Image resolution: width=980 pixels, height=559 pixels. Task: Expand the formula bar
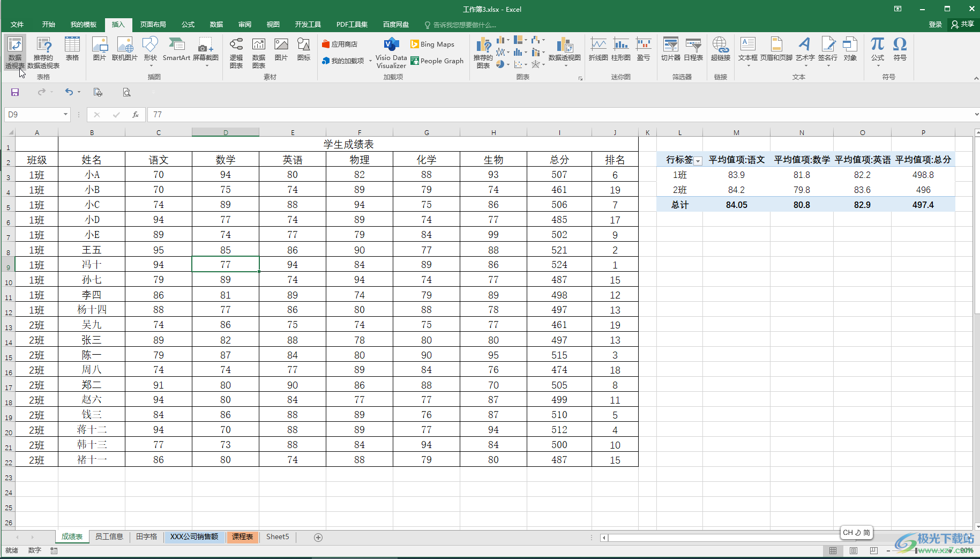(x=976, y=114)
